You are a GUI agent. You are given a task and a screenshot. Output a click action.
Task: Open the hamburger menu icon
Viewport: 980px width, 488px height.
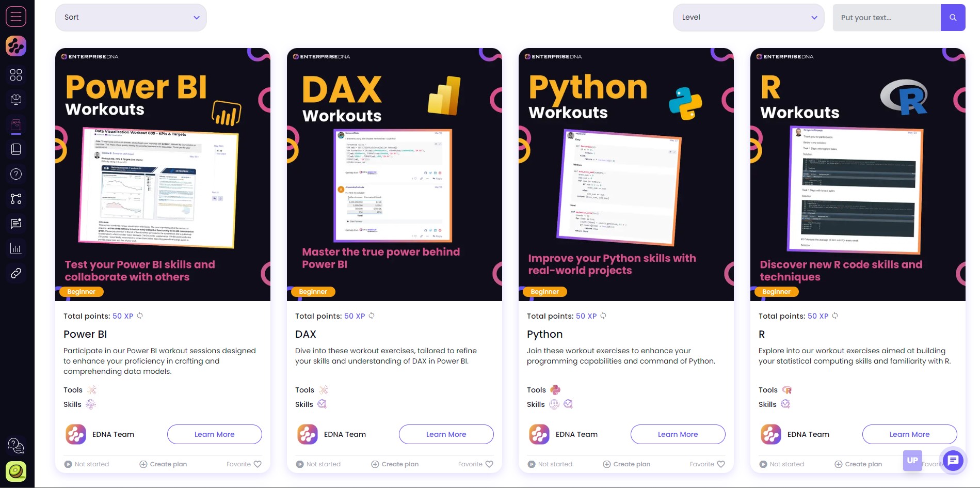point(16,17)
